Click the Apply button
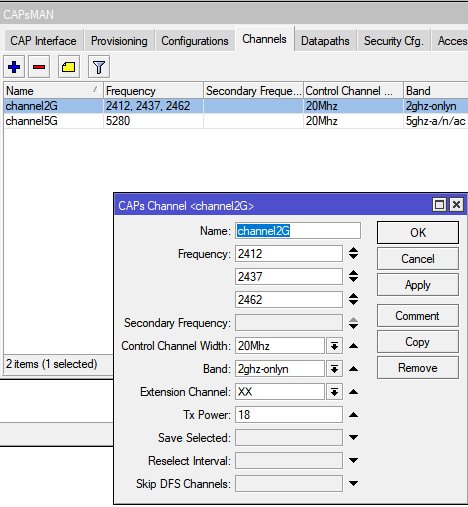 coord(418,285)
